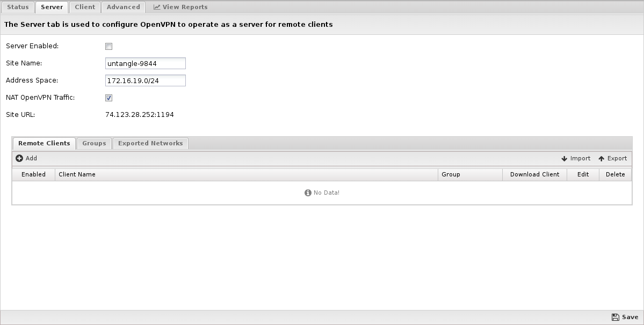
Task: Enable the Server Enabled checkbox
Action: point(109,46)
